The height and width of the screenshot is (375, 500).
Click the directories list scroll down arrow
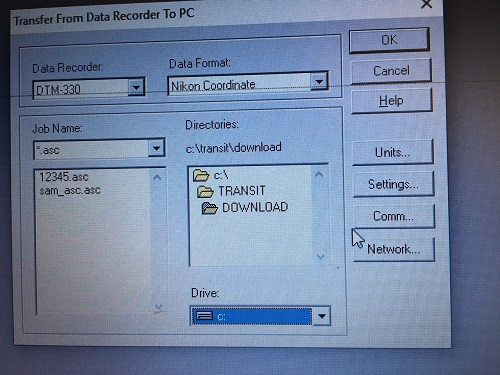point(320,256)
